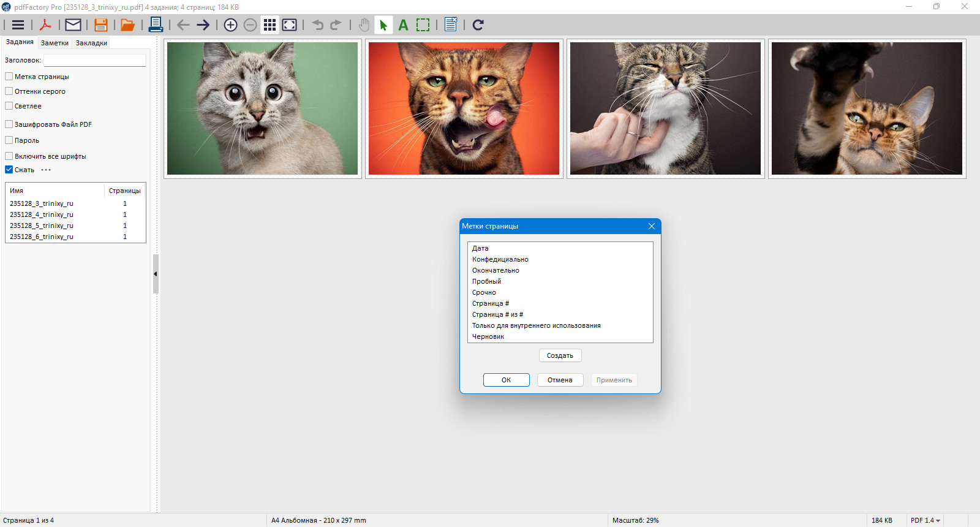Switch to the Заметки tab

click(x=55, y=43)
